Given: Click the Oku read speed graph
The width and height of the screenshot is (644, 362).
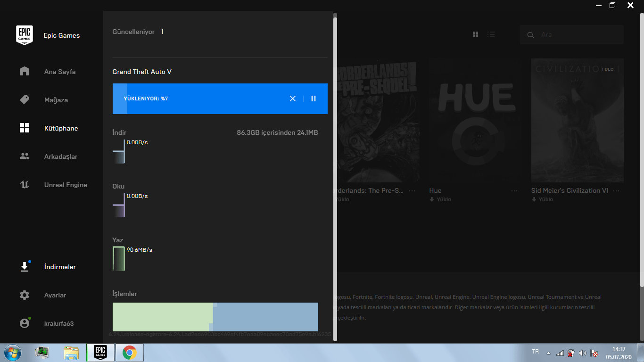Looking at the screenshot, I should coord(119,205).
